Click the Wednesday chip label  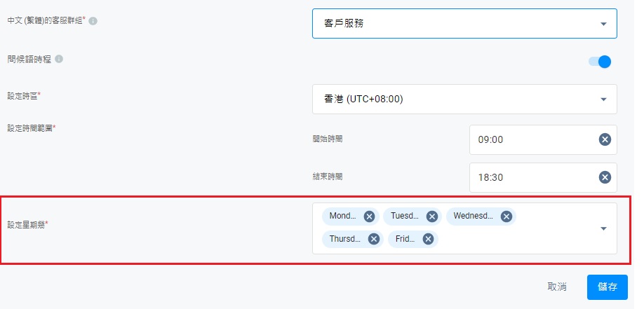[473, 217]
